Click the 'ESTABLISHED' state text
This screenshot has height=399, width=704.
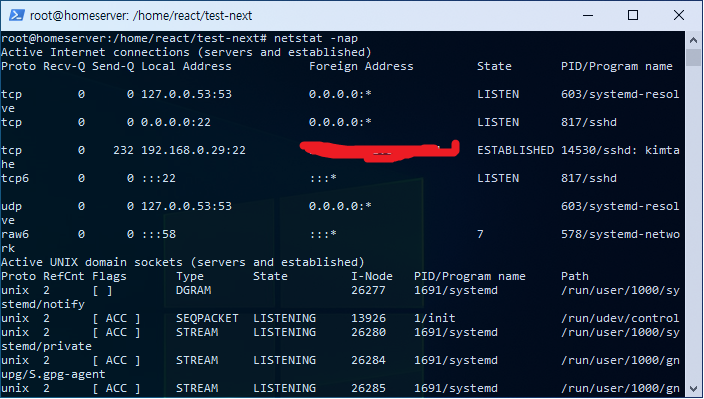(x=515, y=150)
